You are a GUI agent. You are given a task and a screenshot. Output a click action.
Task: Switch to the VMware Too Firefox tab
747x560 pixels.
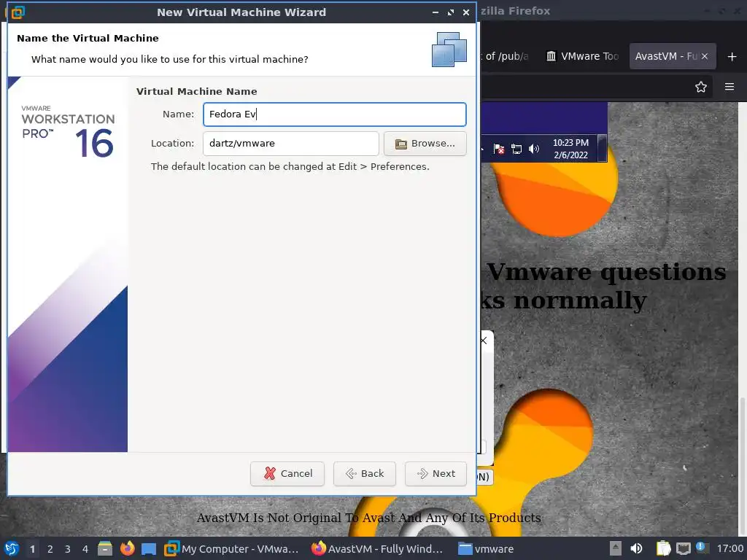(582, 56)
